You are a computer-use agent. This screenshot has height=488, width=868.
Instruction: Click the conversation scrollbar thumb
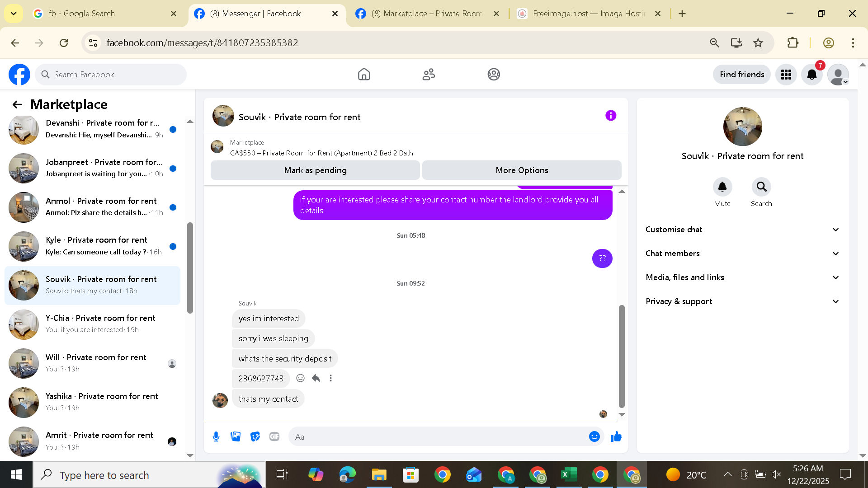[622, 356]
